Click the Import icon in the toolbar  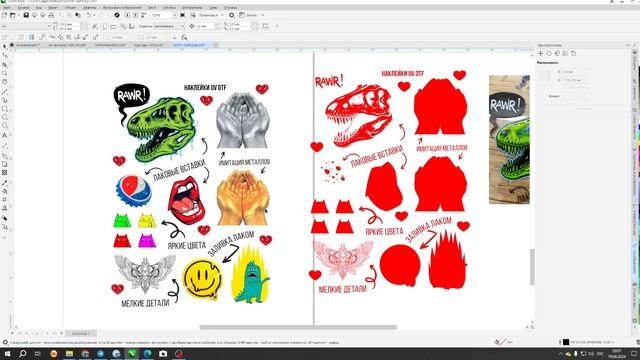click(127, 15)
